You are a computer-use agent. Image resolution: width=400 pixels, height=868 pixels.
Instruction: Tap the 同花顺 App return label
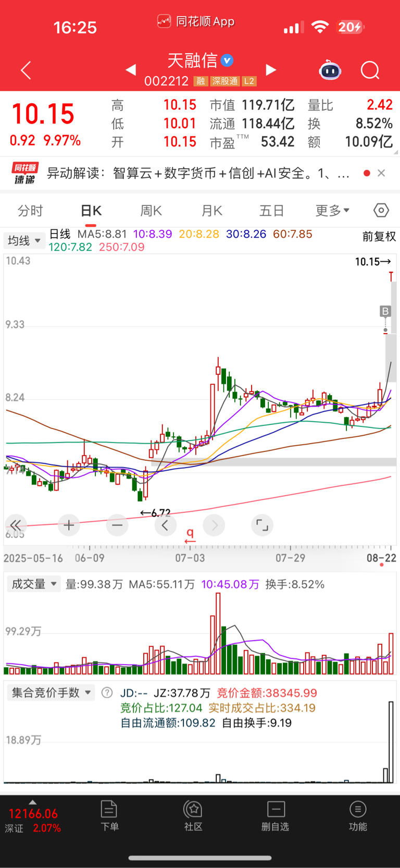196,22
